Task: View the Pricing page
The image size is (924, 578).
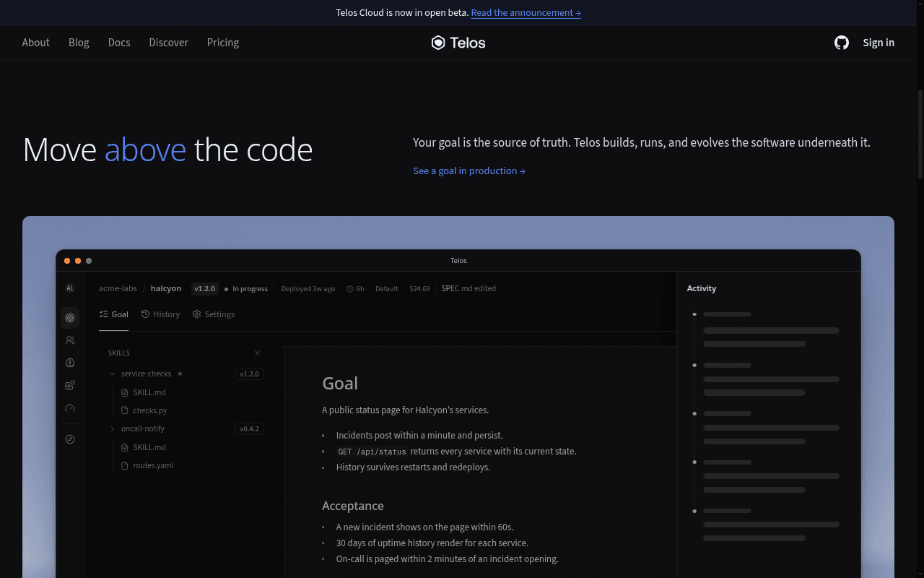Action: (223, 43)
